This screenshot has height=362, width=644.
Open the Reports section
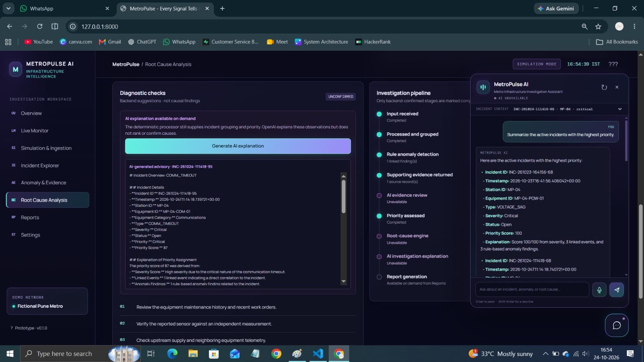point(47,218)
